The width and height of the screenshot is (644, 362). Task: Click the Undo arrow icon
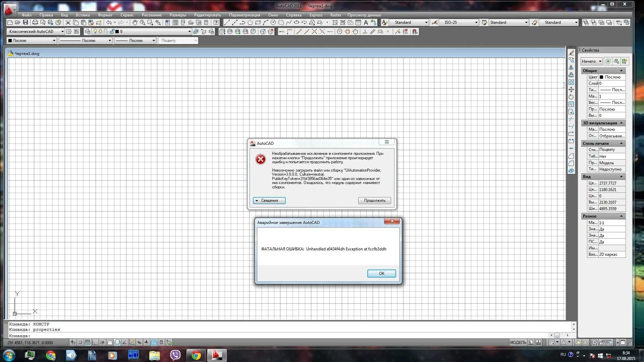(109, 22)
